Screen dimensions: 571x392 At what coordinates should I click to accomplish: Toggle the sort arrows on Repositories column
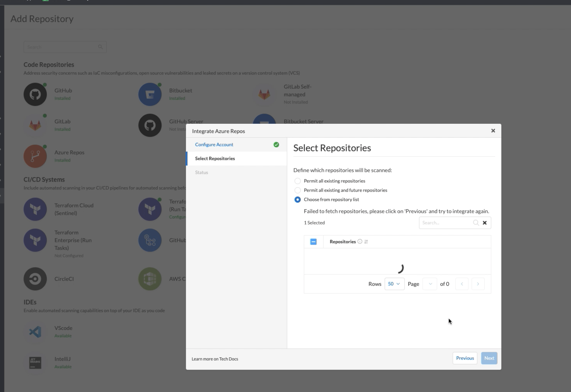[366, 241]
